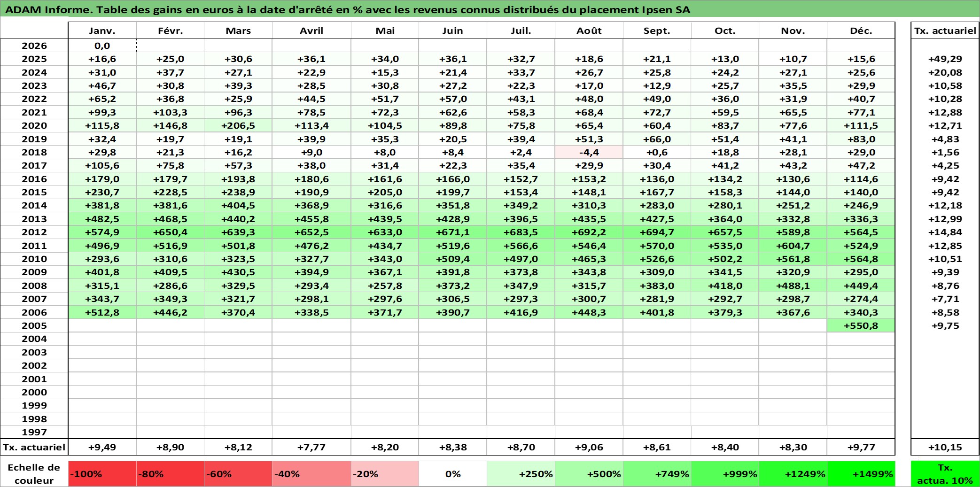Click the negative -4,4 cell in 2018

click(x=589, y=152)
